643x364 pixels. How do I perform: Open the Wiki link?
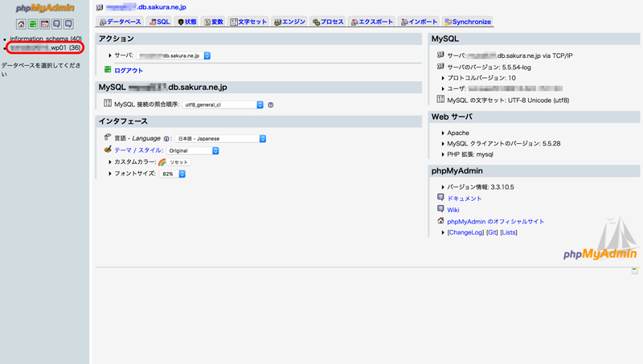pos(453,210)
